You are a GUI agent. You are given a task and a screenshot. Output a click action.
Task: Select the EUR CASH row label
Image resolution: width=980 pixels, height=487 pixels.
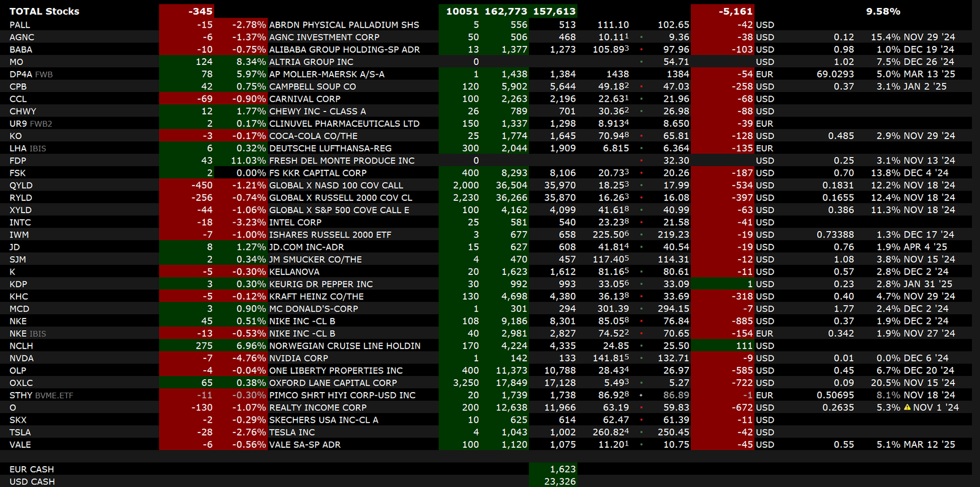[x=32, y=469]
